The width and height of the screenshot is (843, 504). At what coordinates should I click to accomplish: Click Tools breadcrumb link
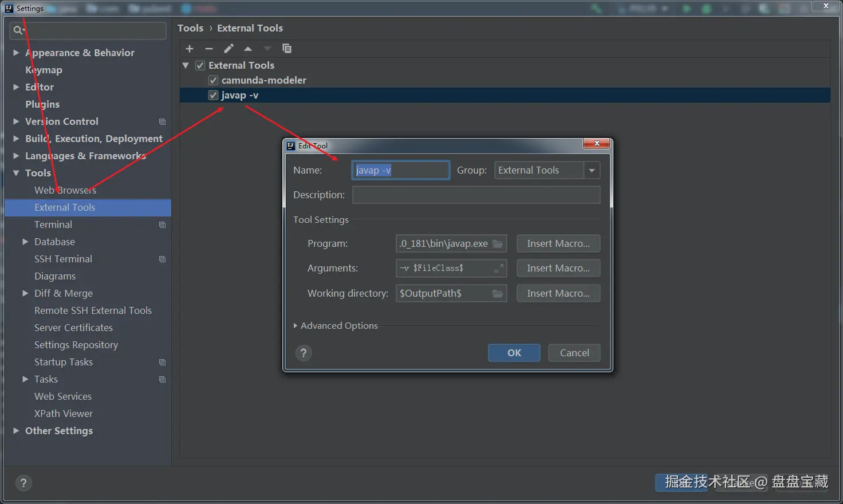190,28
